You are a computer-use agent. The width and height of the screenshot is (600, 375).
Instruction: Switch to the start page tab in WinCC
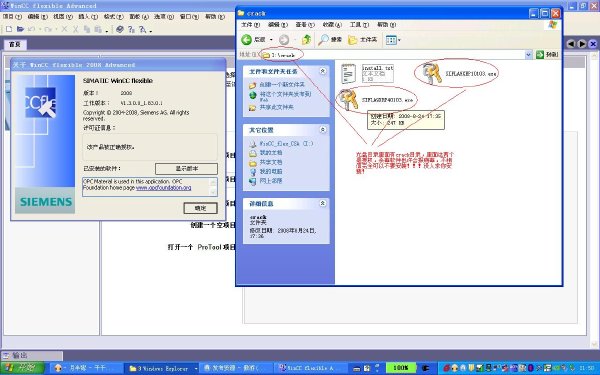[x=15, y=44]
